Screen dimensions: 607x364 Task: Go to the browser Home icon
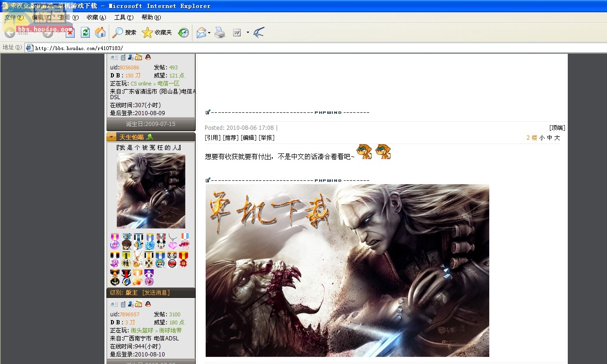pyautogui.click(x=100, y=33)
